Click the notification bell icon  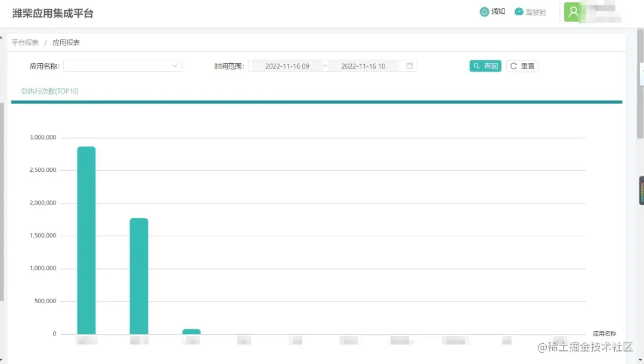click(484, 12)
